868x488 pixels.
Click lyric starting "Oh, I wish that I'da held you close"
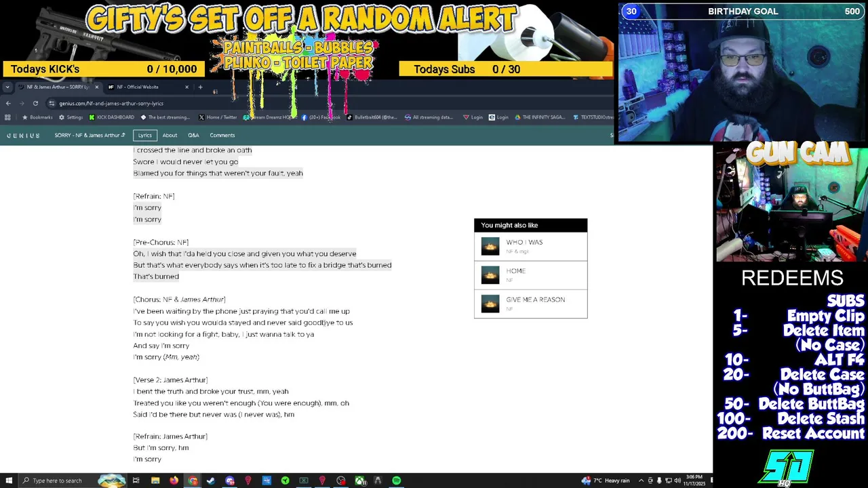click(x=245, y=253)
